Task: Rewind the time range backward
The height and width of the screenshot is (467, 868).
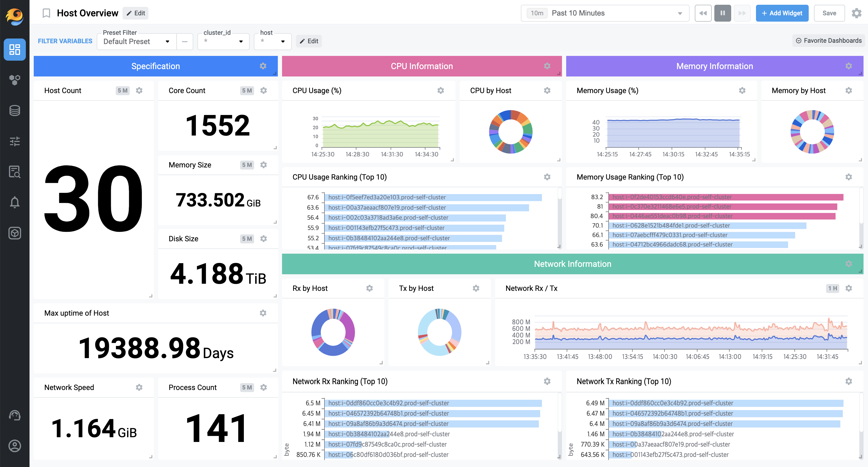Action: (703, 13)
